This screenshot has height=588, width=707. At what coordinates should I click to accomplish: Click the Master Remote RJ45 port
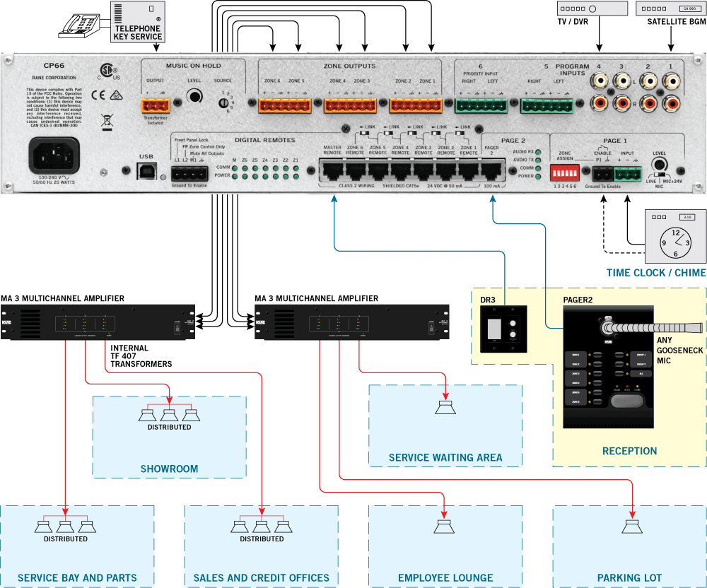[x=332, y=171]
